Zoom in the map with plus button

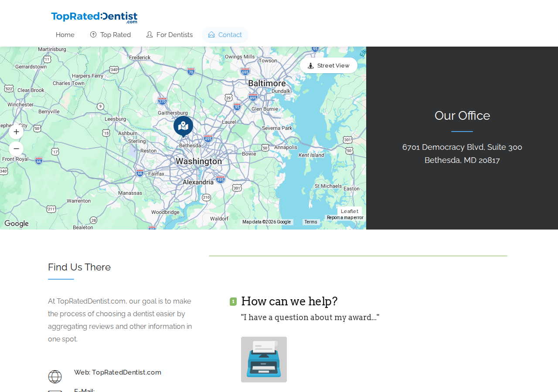[16, 132]
